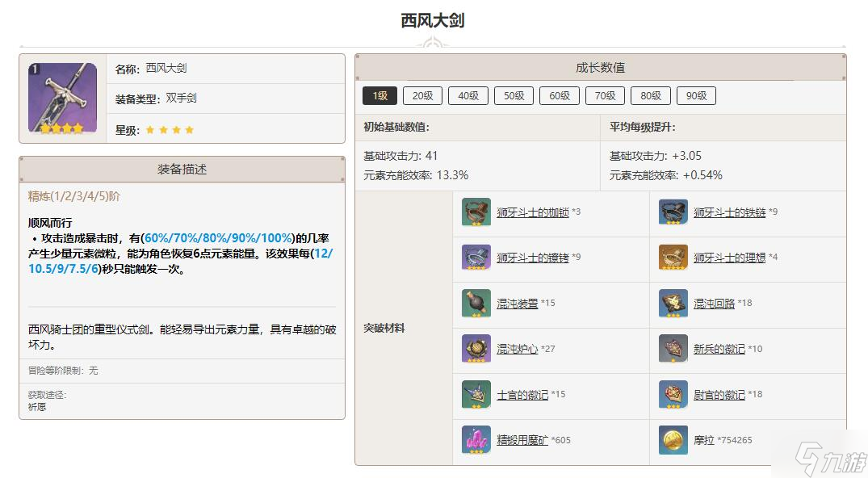Click the 混沌装置 material icon
The height and width of the screenshot is (478, 868).
[476, 304]
